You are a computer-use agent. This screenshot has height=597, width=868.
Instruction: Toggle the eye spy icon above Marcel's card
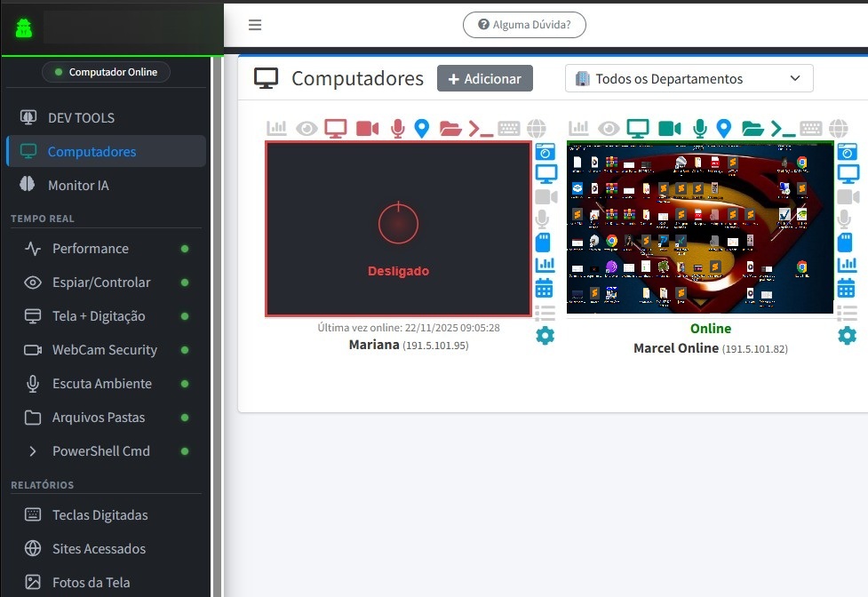pyautogui.click(x=609, y=128)
